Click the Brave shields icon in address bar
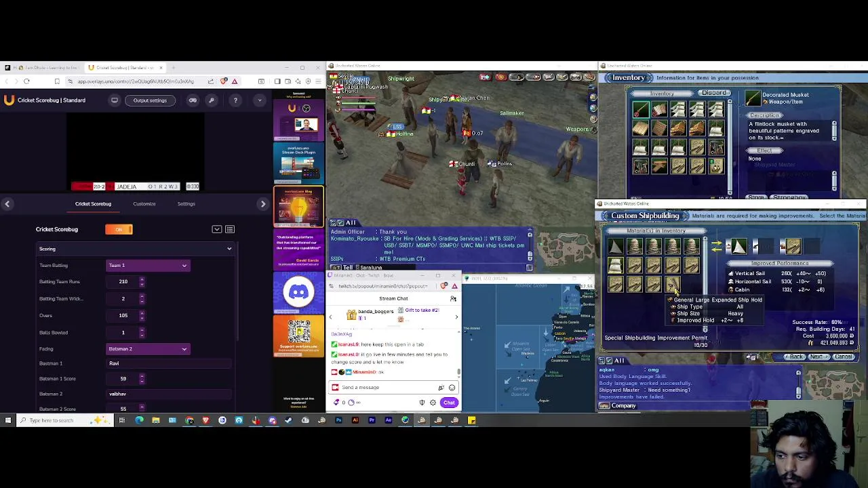The image size is (868, 488). pyautogui.click(x=224, y=81)
